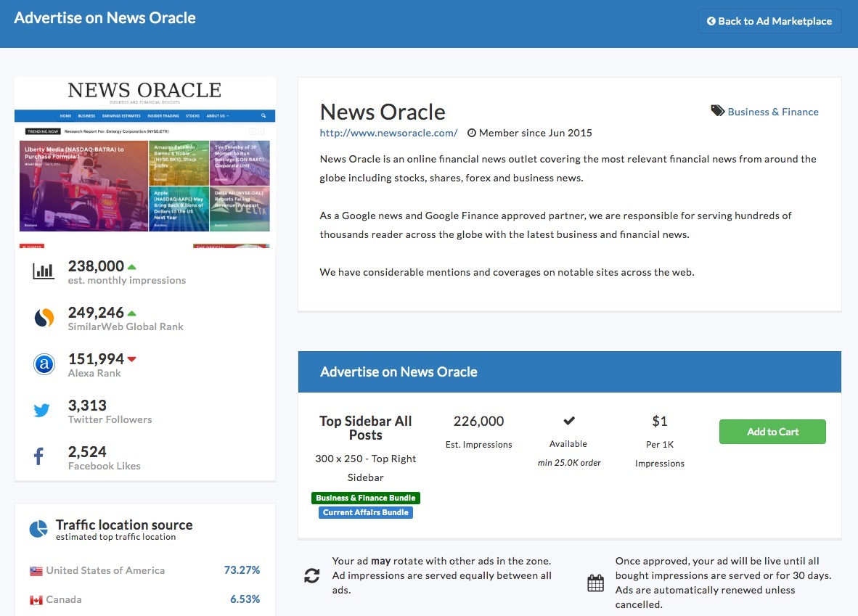Click the Add to Cart button
Viewport: 858px width, 616px height.
coord(772,432)
